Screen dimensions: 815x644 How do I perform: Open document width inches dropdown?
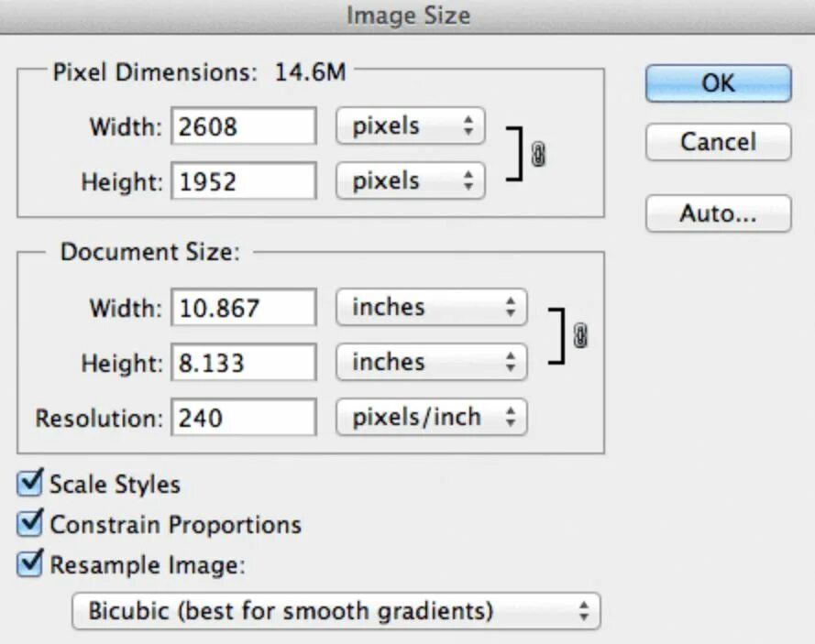click(x=431, y=307)
